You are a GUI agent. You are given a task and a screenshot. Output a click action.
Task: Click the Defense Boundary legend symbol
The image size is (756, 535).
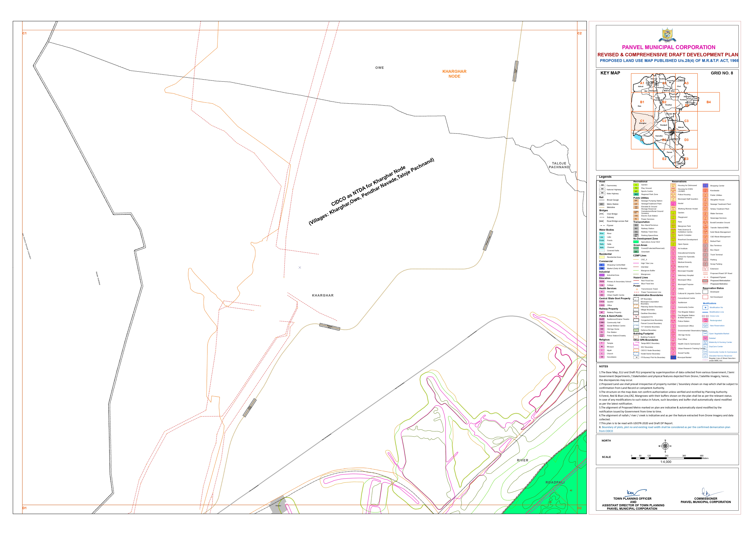click(636, 330)
